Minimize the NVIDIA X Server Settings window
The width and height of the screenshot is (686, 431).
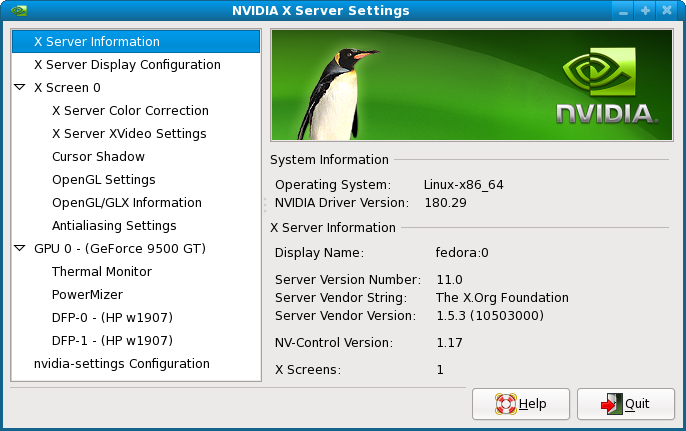[x=623, y=11]
